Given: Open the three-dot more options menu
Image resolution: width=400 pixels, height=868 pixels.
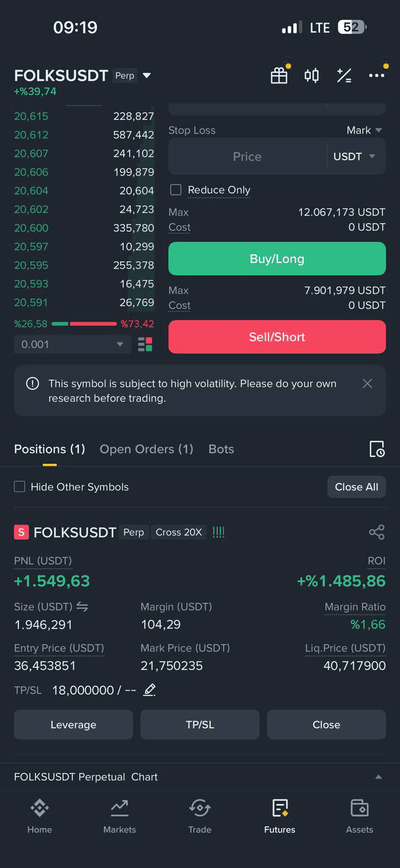Looking at the screenshot, I should [x=377, y=75].
